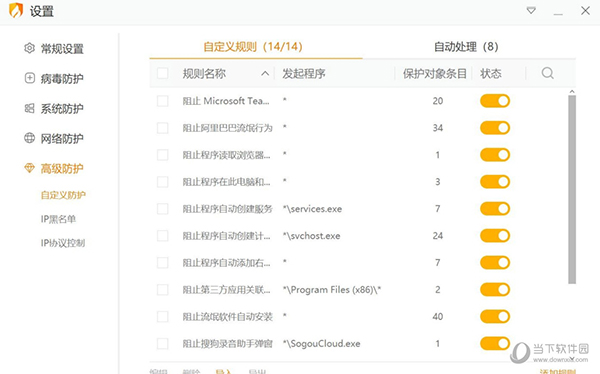
Task: Open 网络防护 in the sidebar
Action: point(54,138)
